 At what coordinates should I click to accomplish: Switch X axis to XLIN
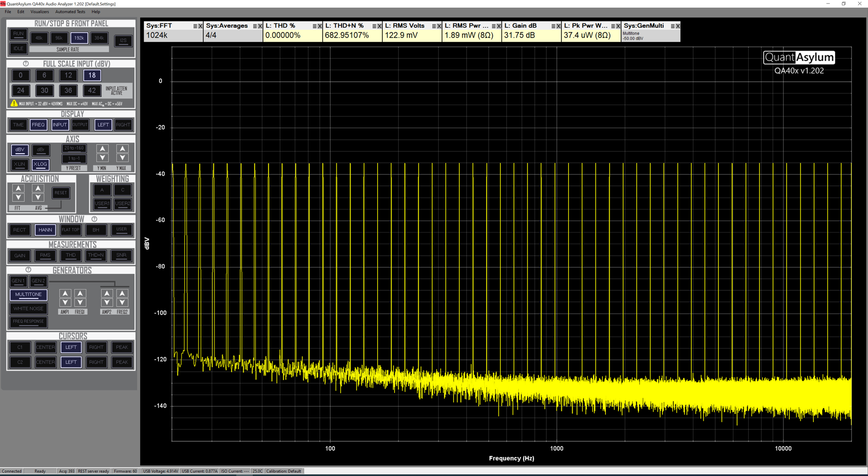[x=20, y=164]
